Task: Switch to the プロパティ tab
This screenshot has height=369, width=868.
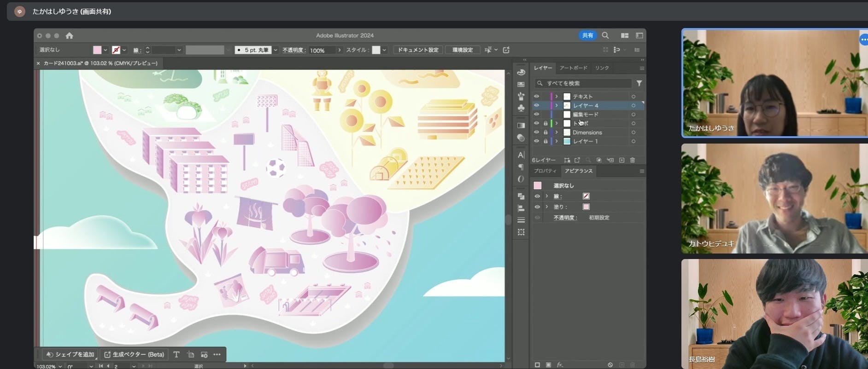Action: [545, 171]
